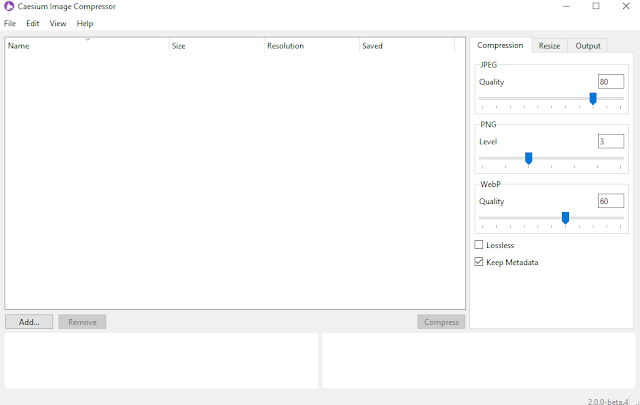Close the Caesium Image Compressor window
The width and height of the screenshot is (640, 405).
point(626,6)
